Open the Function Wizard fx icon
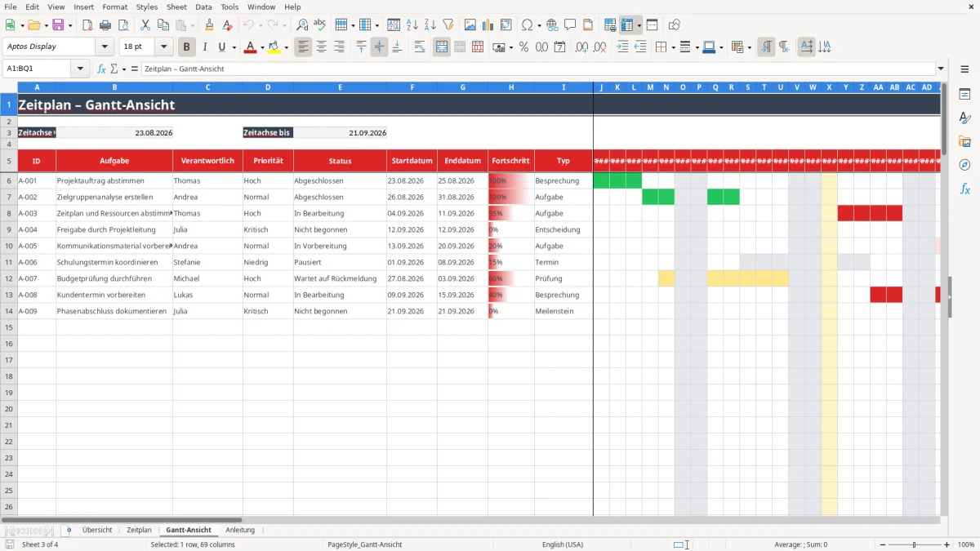Screen dimensions: 980x551 pyautogui.click(x=101, y=69)
